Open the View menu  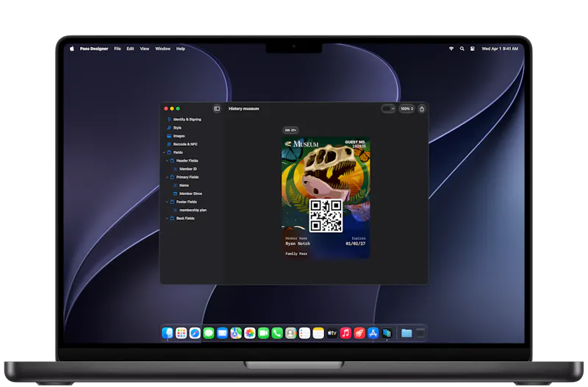coord(144,49)
